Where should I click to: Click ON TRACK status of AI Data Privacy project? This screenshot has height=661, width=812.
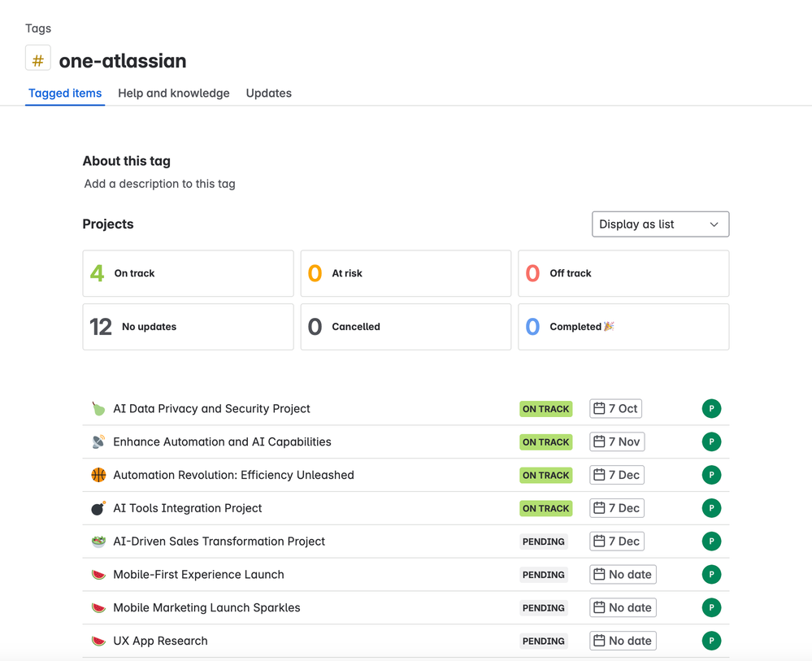pos(546,409)
